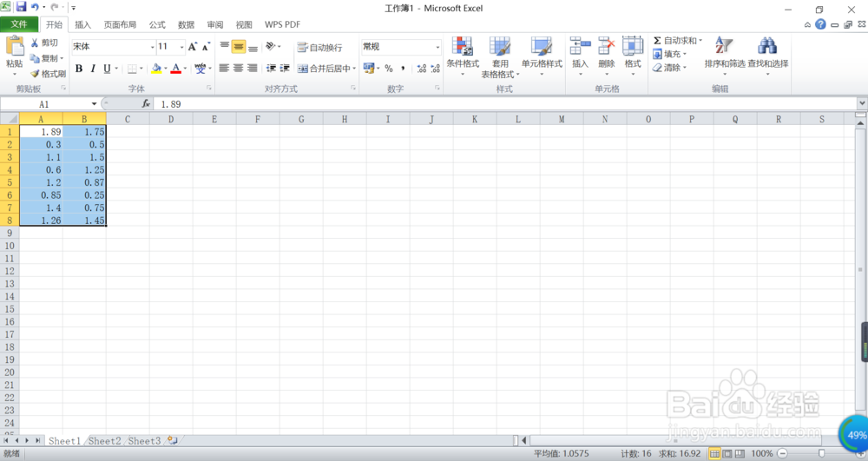Open Conditional Formatting menu
The width and height of the screenshot is (868, 461).
coord(463,57)
